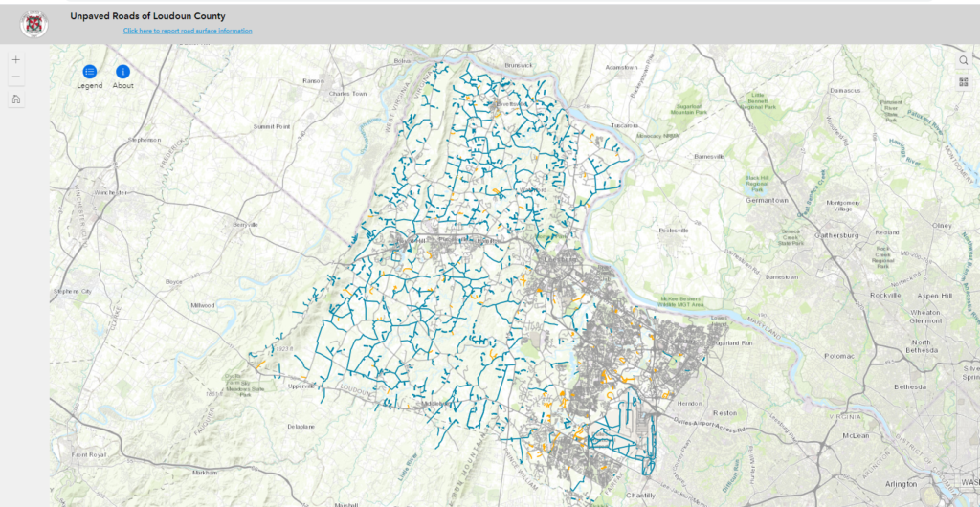The width and height of the screenshot is (980, 507).
Task: Return map to default home extent
Action: (16, 99)
